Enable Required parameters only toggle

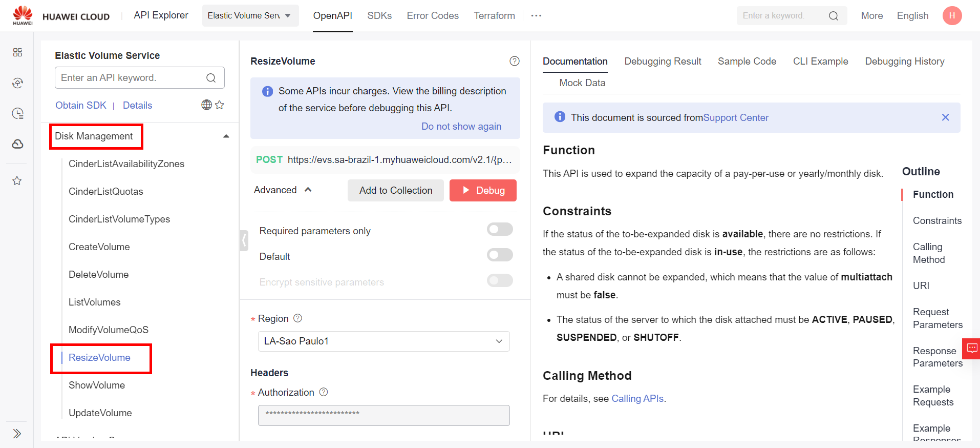(x=499, y=229)
